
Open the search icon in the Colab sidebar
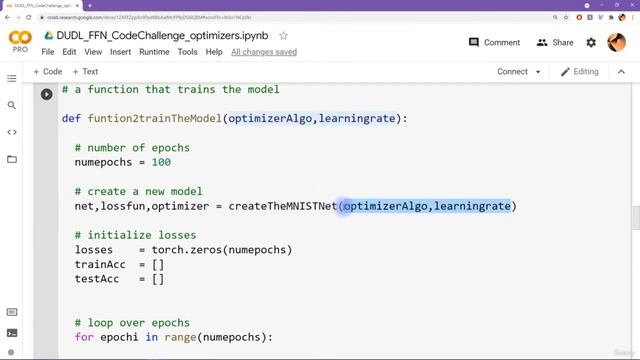(x=12, y=105)
